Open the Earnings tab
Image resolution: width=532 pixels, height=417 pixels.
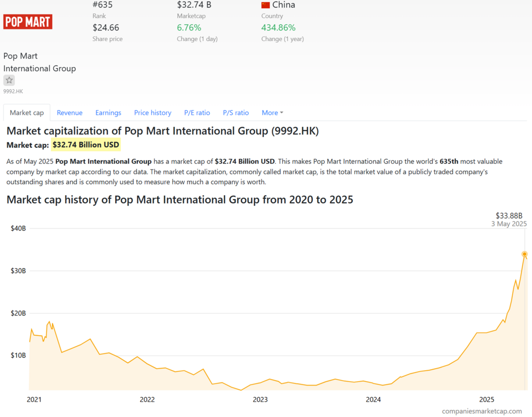[x=108, y=113]
